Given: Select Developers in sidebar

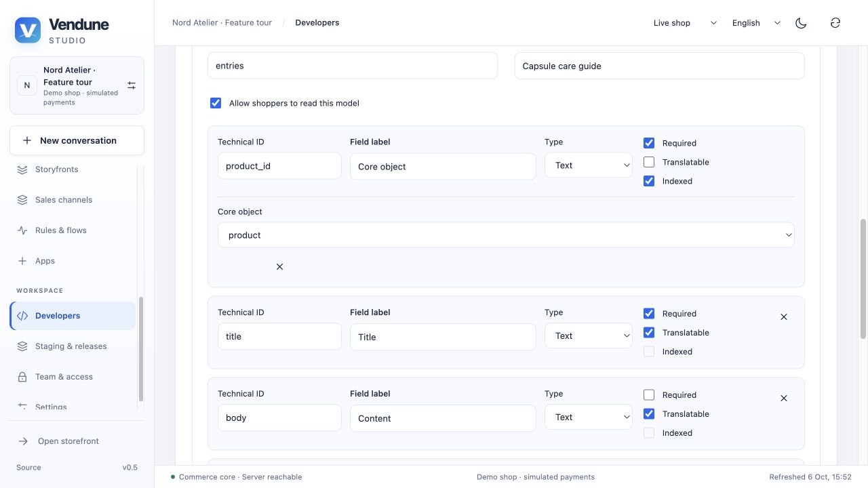Looking at the screenshot, I should point(73,316).
